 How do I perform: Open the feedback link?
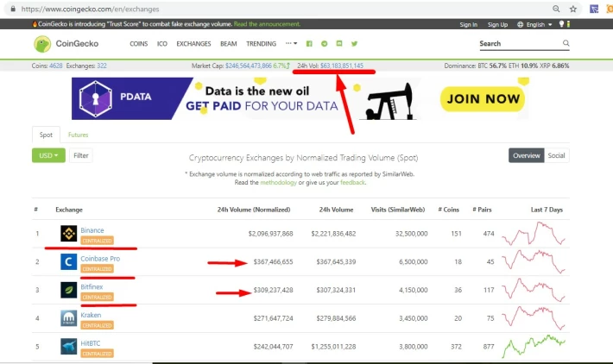pyautogui.click(x=352, y=182)
